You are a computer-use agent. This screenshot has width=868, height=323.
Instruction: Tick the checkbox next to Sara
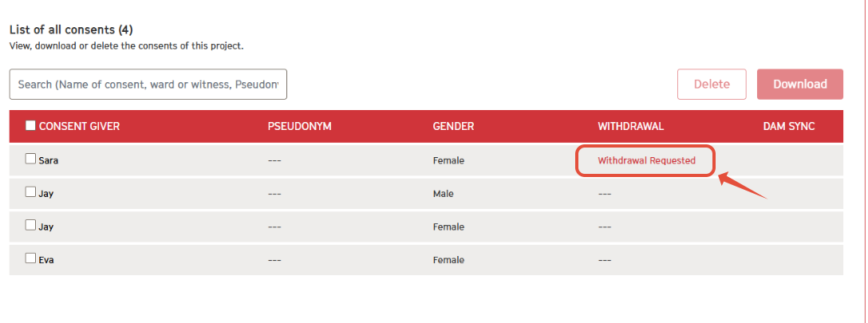[30, 159]
